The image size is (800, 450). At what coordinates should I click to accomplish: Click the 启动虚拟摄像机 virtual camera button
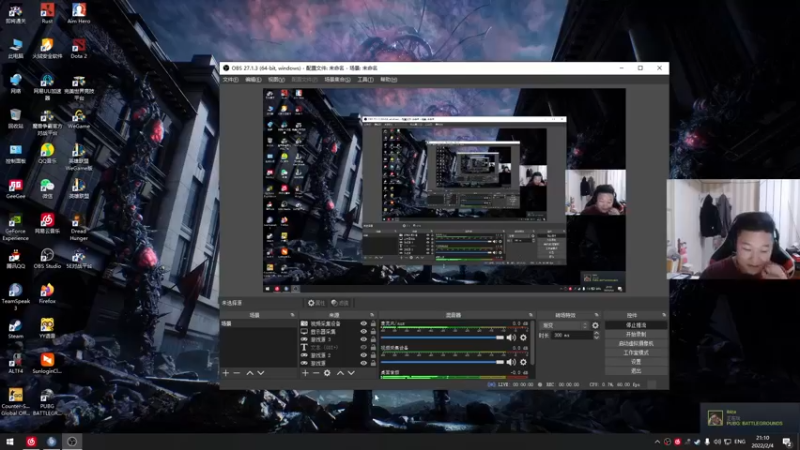(x=636, y=343)
